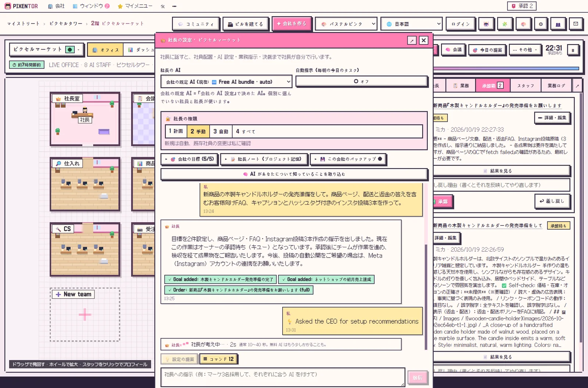Screen dimensions: 588x388
Task: Pause the clock using the pause icon
Action: click(573, 50)
